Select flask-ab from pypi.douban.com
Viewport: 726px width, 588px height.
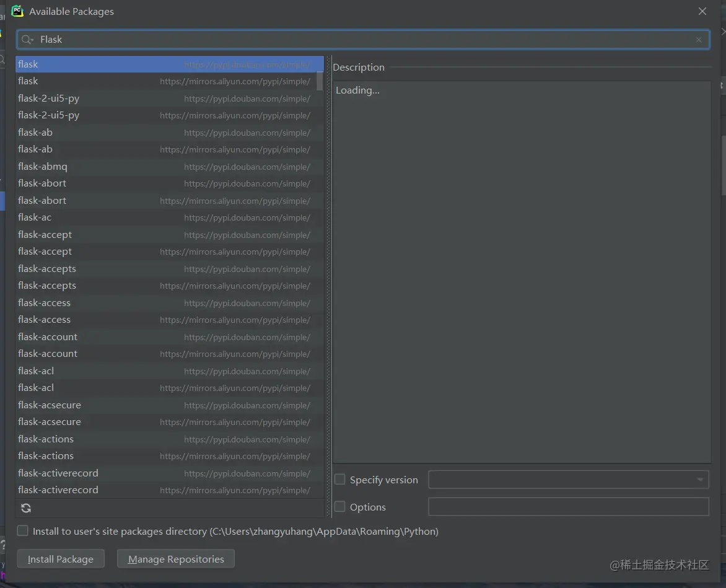coord(170,133)
